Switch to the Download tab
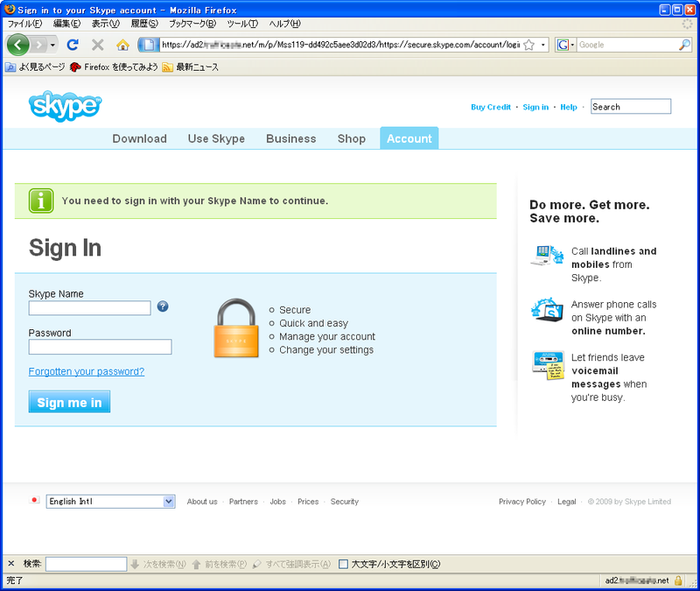 pos(140,138)
